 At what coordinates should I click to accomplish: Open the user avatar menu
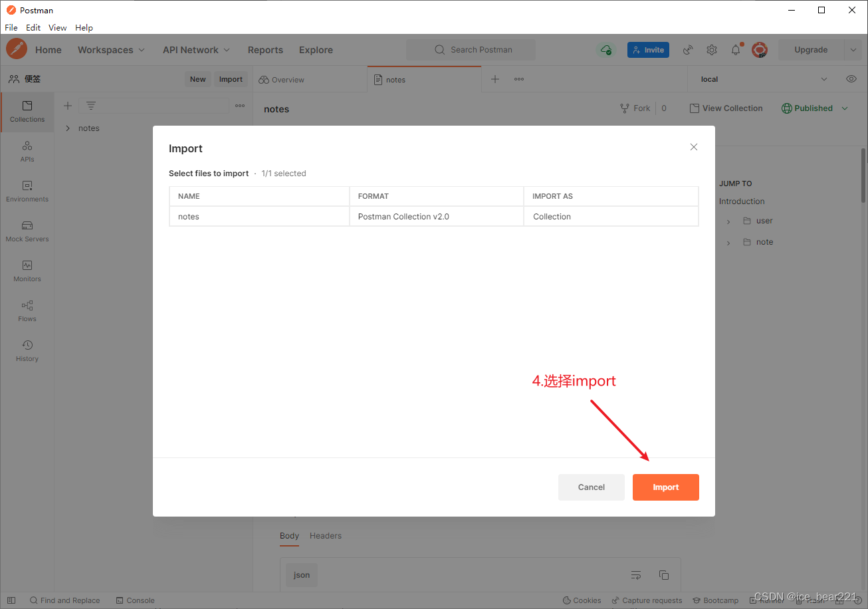[x=760, y=50]
